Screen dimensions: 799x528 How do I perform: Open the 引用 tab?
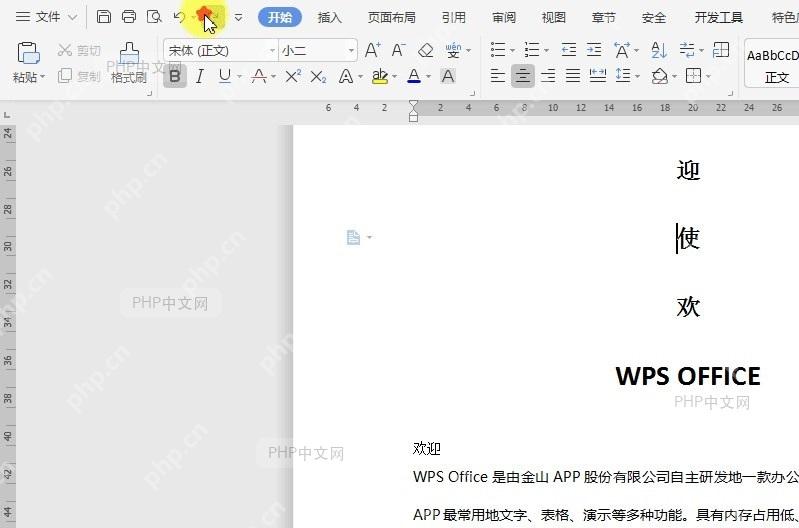(x=454, y=17)
